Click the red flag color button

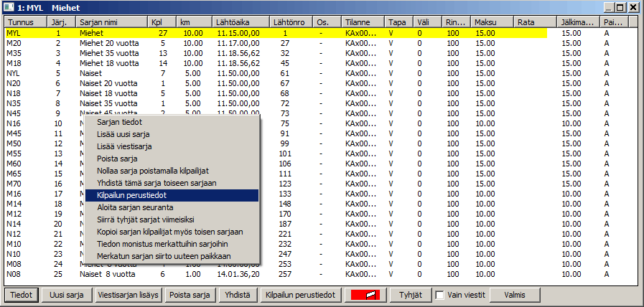coord(366,296)
